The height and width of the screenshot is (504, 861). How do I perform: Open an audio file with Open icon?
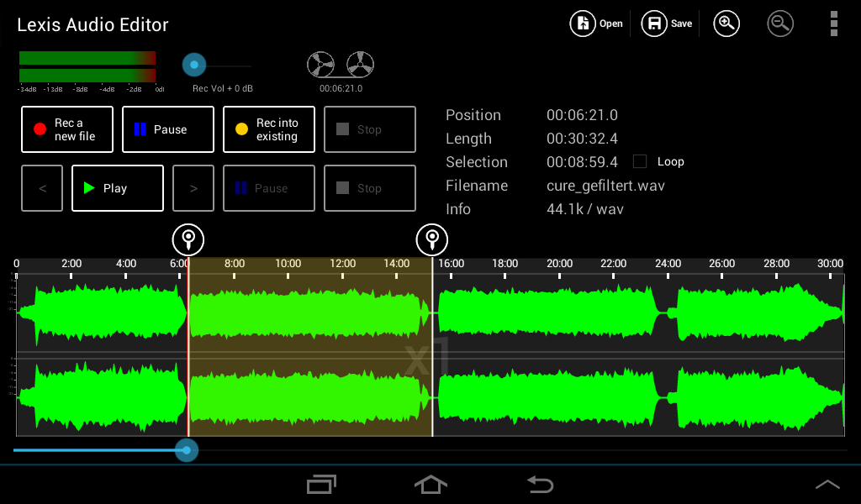point(596,24)
